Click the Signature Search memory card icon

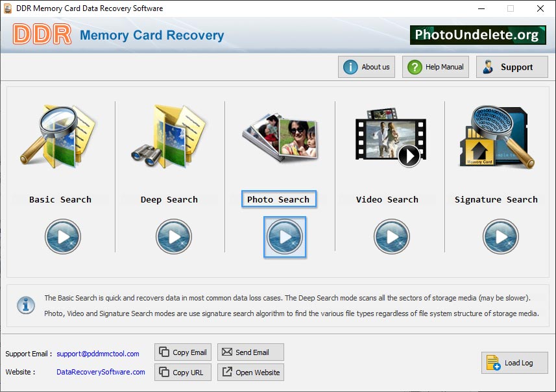(x=497, y=136)
